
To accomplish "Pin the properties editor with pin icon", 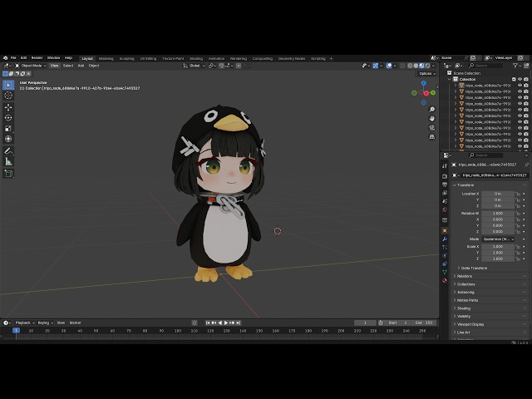I will coord(526,165).
